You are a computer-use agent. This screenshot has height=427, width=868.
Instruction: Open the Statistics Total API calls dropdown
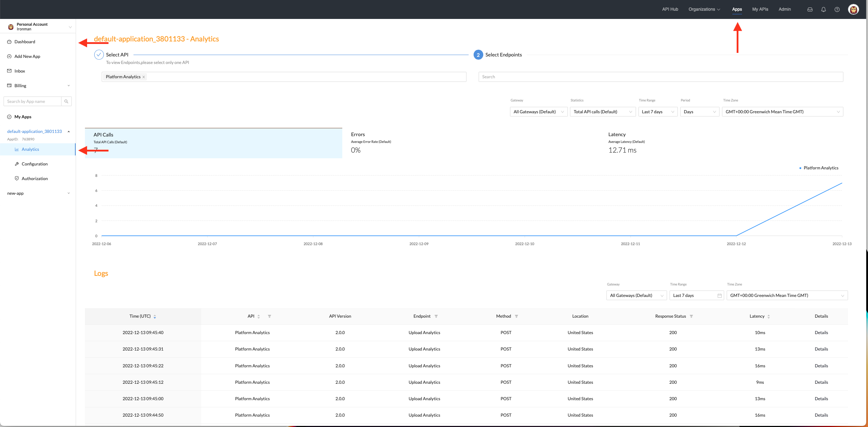[x=602, y=112]
